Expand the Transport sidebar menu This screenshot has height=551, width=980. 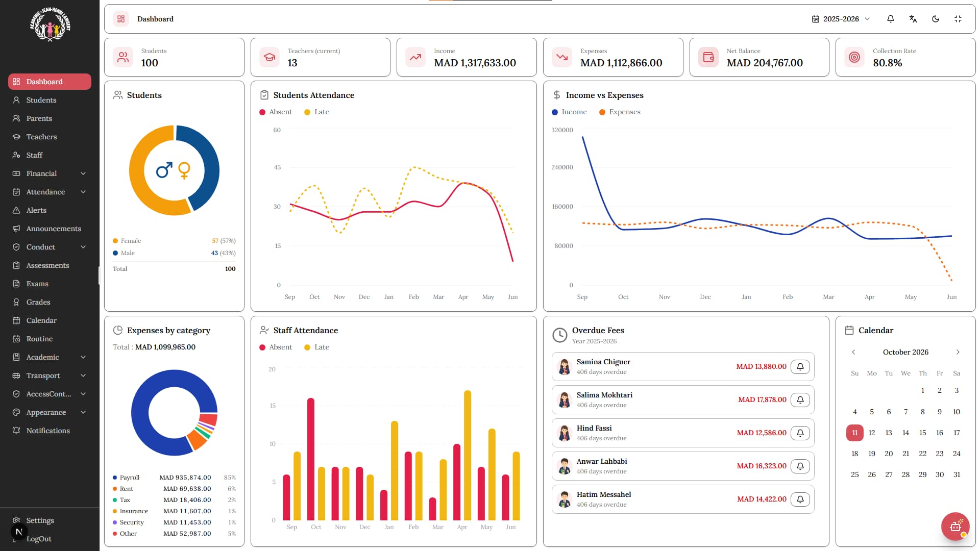coord(50,375)
